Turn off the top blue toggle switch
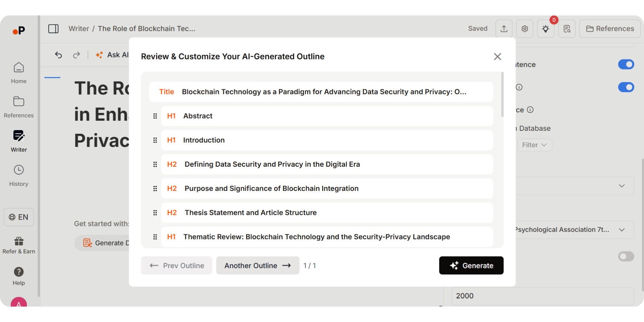644x322 pixels. coord(626,64)
